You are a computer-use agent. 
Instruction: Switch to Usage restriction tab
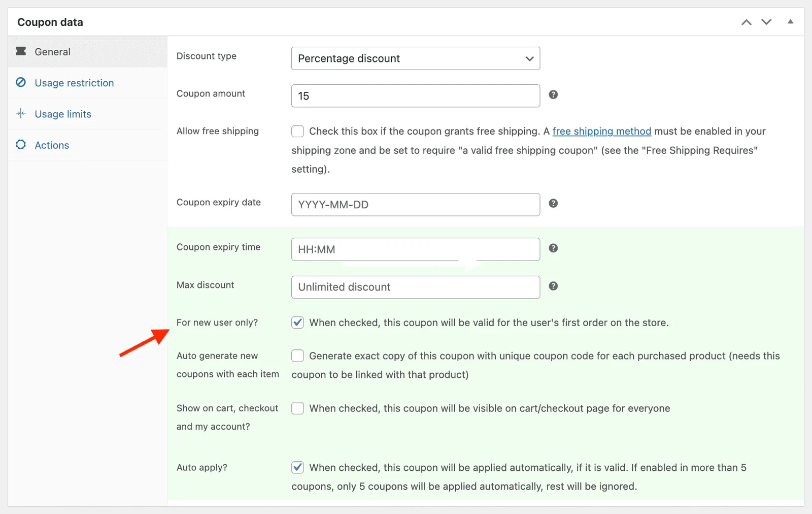coord(87,83)
